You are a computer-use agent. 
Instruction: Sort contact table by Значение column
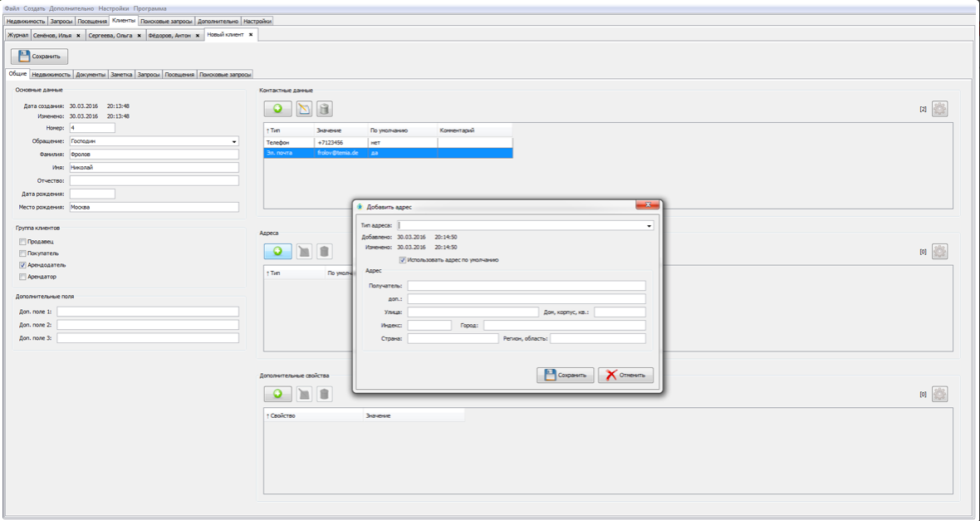[341, 130]
